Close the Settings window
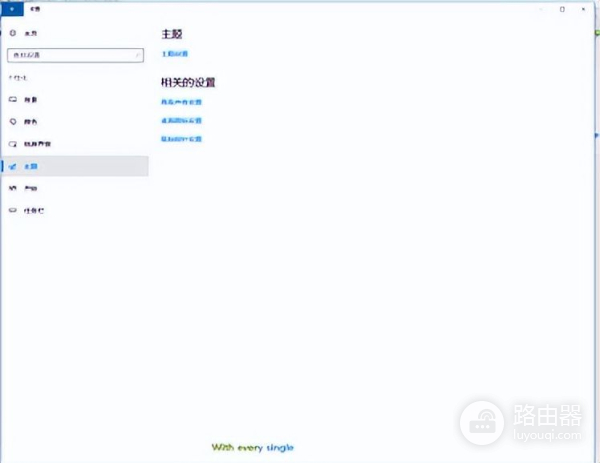This screenshot has width=600, height=463. tap(583, 9)
